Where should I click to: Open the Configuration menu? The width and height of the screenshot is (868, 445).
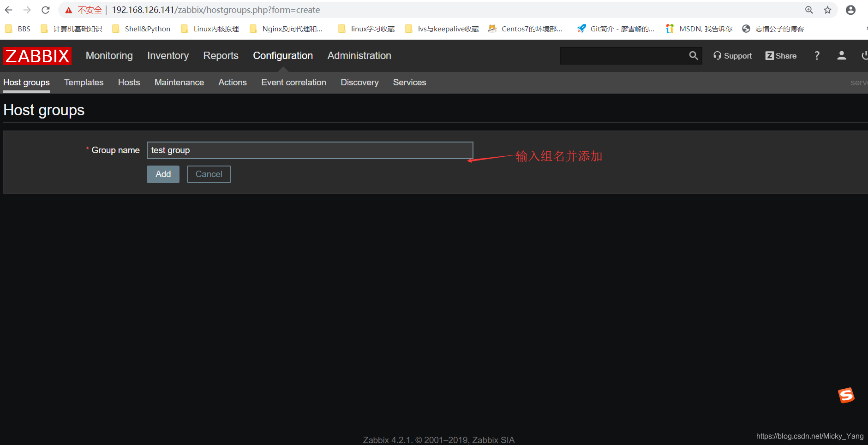(x=283, y=56)
